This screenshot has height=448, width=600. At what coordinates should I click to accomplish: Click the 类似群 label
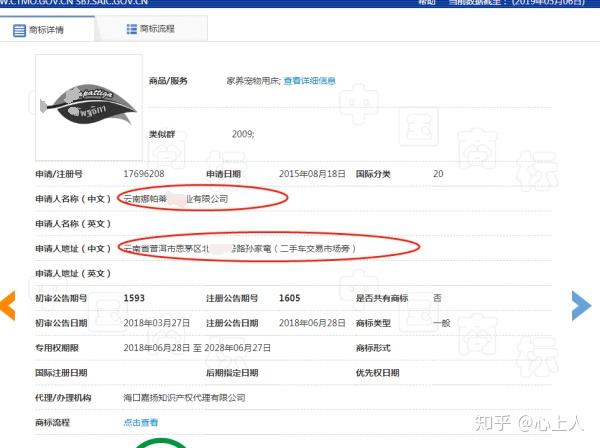point(162,134)
